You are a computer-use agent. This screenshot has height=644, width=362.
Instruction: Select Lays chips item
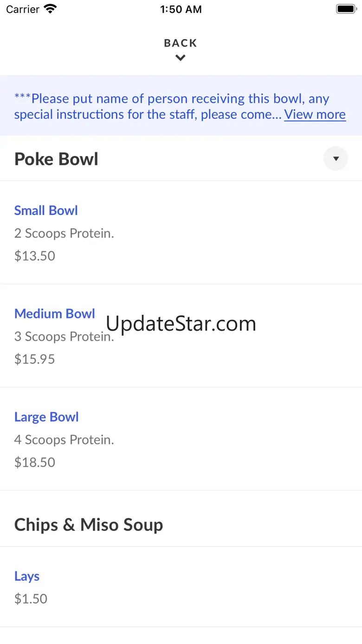(x=27, y=576)
